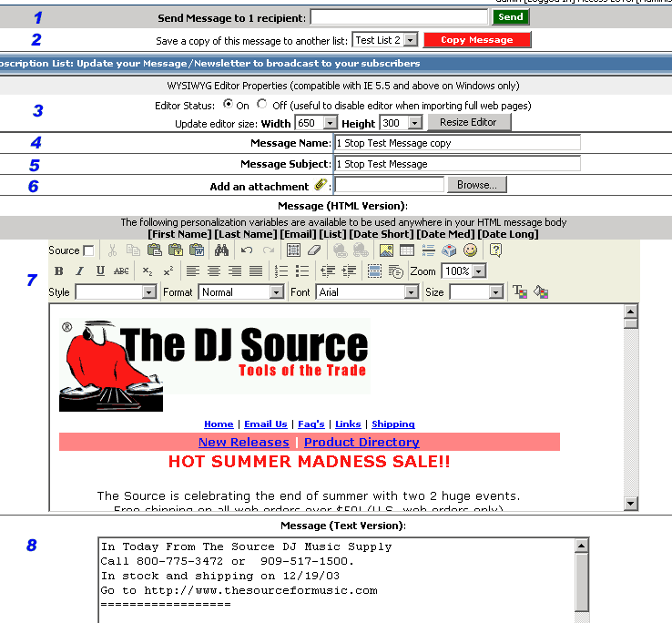This screenshot has width=672, height=623.
Task: Toggle Bold formatting
Action: (x=59, y=271)
